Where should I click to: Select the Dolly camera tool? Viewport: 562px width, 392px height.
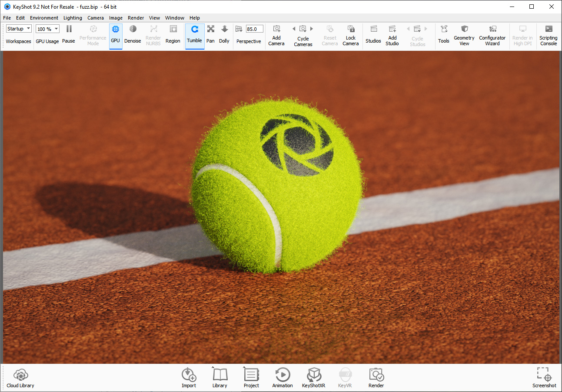(224, 35)
